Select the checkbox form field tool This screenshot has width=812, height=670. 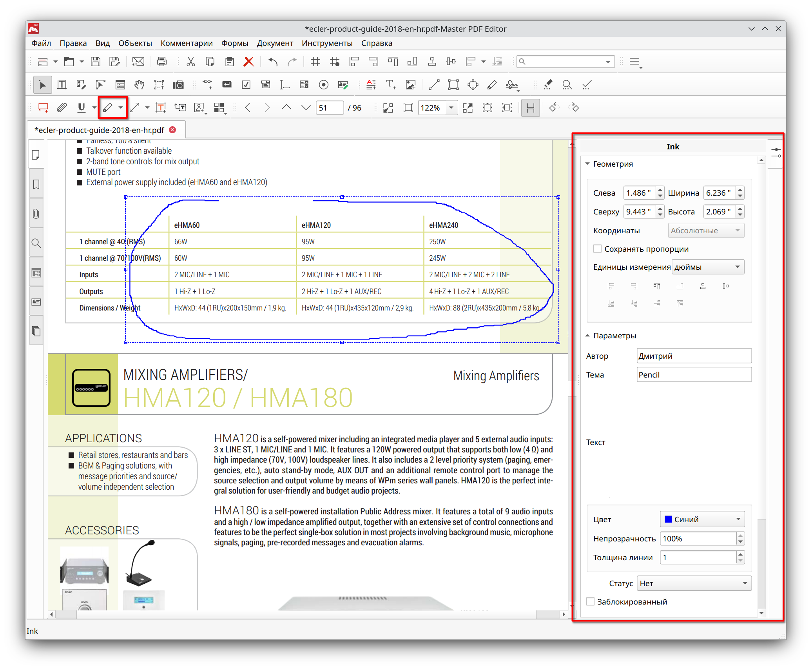[x=246, y=85]
